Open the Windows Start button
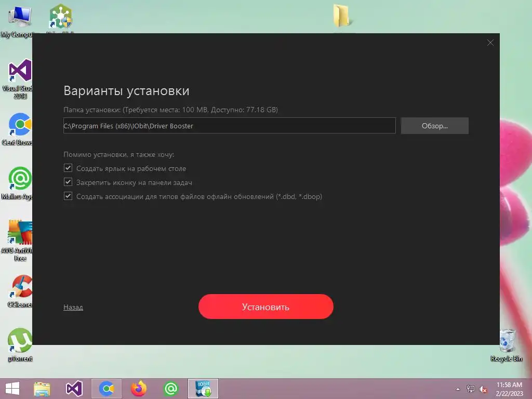The height and width of the screenshot is (399, 532). (x=12, y=389)
